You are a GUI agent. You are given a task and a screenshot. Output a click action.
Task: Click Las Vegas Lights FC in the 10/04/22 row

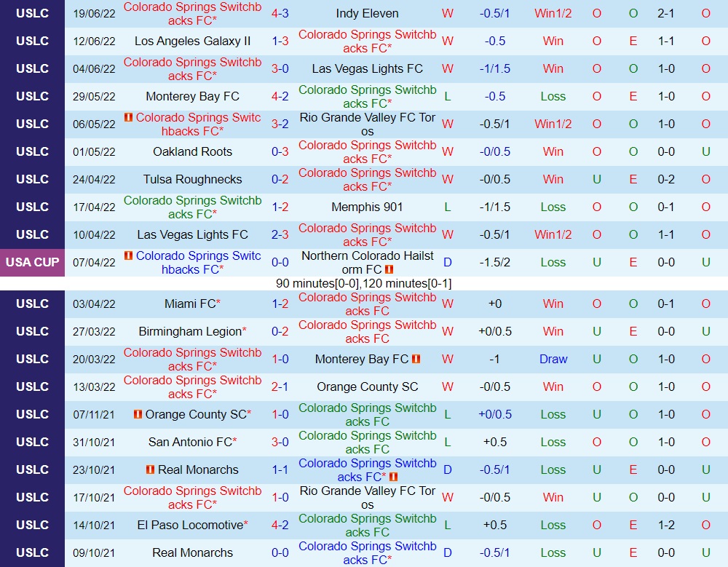click(193, 234)
